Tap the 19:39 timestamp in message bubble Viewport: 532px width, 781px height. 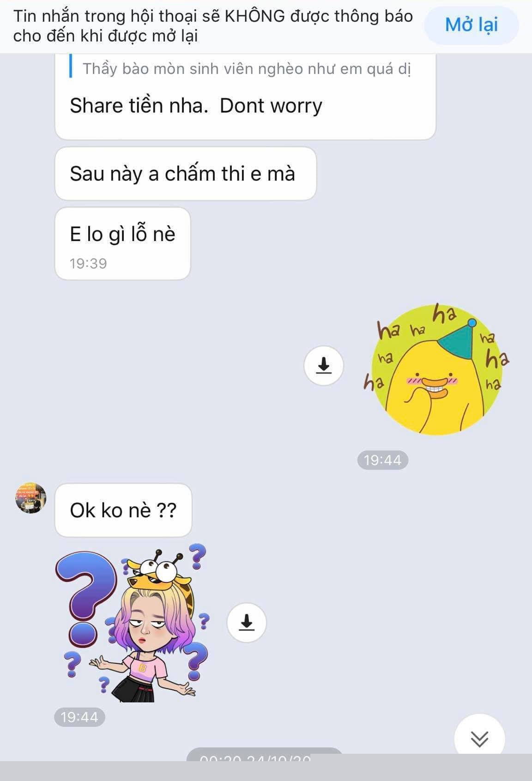click(x=88, y=263)
